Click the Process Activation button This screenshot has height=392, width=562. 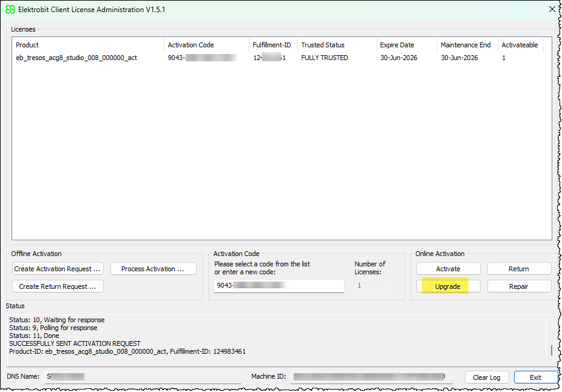pos(153,268)
